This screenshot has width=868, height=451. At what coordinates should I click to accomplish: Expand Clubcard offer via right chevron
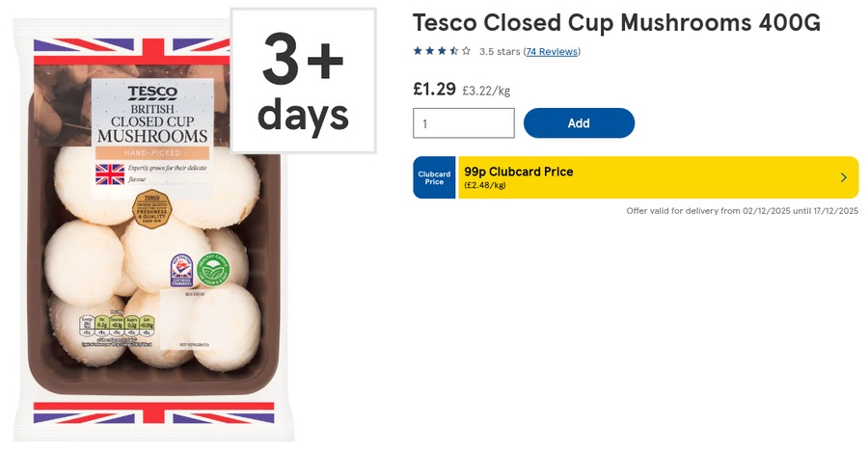pyautogui.click(x=843, y=177)
